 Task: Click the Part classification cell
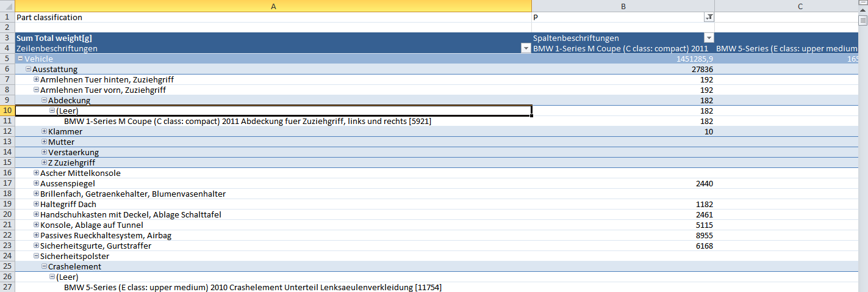pos(273,18)
